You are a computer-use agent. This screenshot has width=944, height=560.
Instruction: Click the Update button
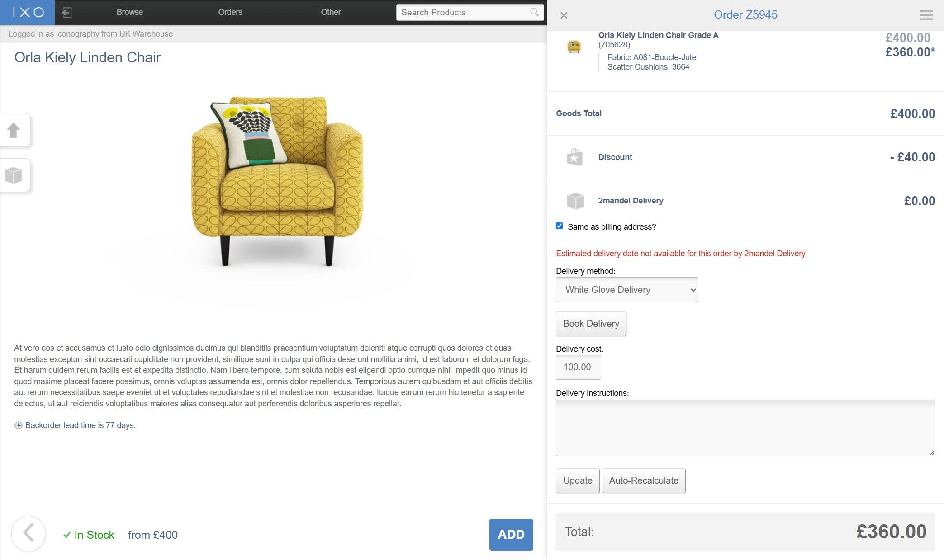click(578, 480)
